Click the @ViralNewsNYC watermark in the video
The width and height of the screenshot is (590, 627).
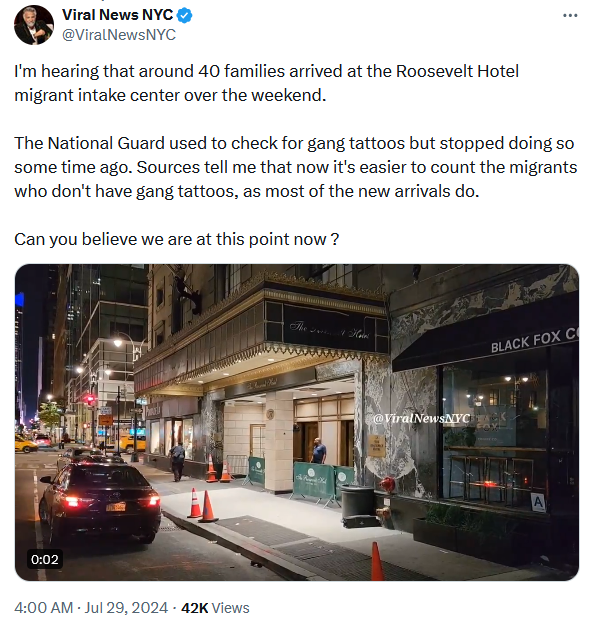coord(421,418)
